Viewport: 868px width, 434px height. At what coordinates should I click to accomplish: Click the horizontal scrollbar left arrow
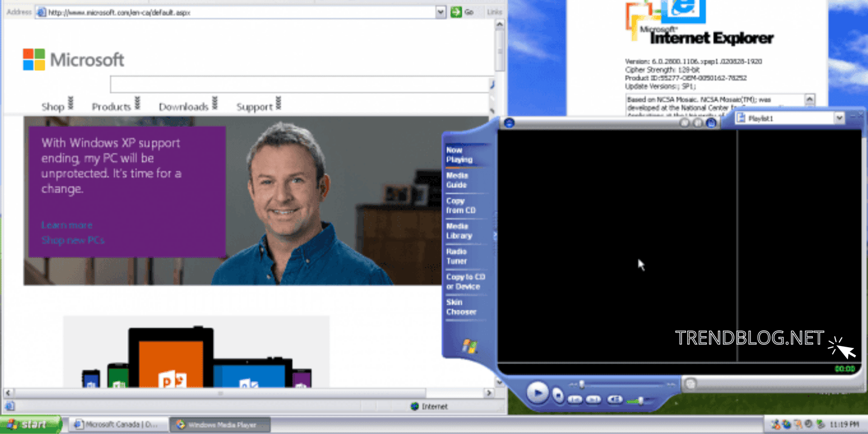[x=8, y=393]
